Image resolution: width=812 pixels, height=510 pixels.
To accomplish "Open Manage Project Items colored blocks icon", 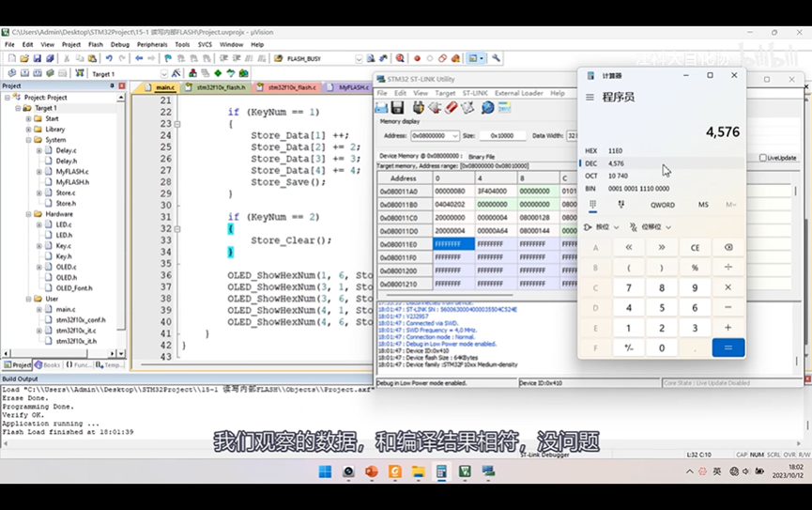I will tap(192, 73).
